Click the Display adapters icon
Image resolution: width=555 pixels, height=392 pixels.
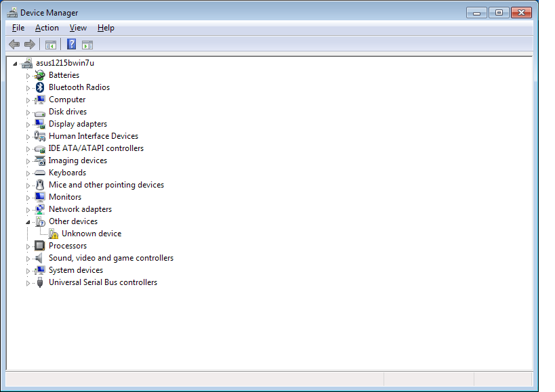[40, 124]
